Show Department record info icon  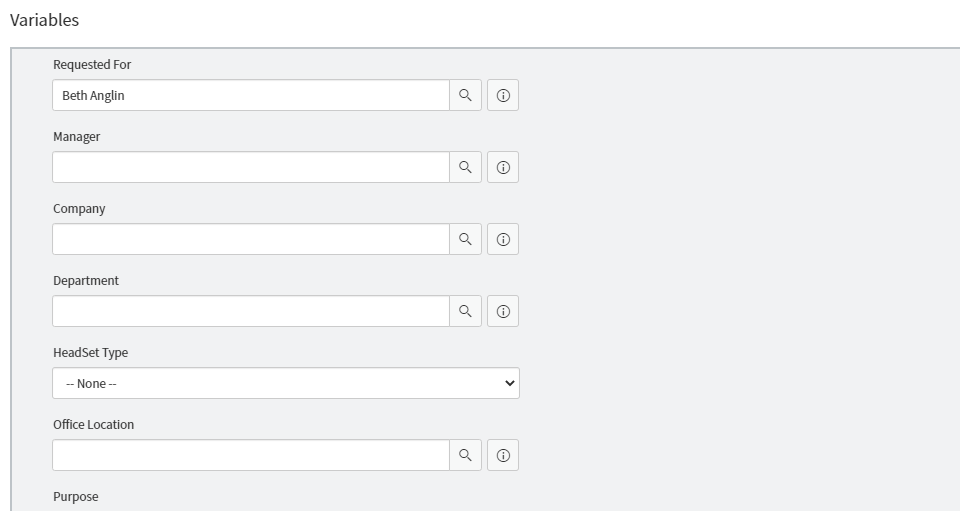click(x=503, y=311)
